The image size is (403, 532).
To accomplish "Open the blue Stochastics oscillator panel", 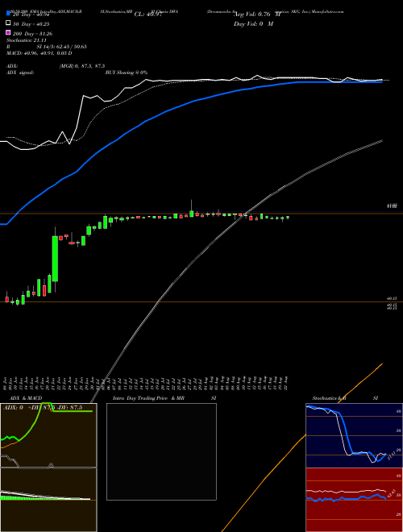I will tap(354, 435).
